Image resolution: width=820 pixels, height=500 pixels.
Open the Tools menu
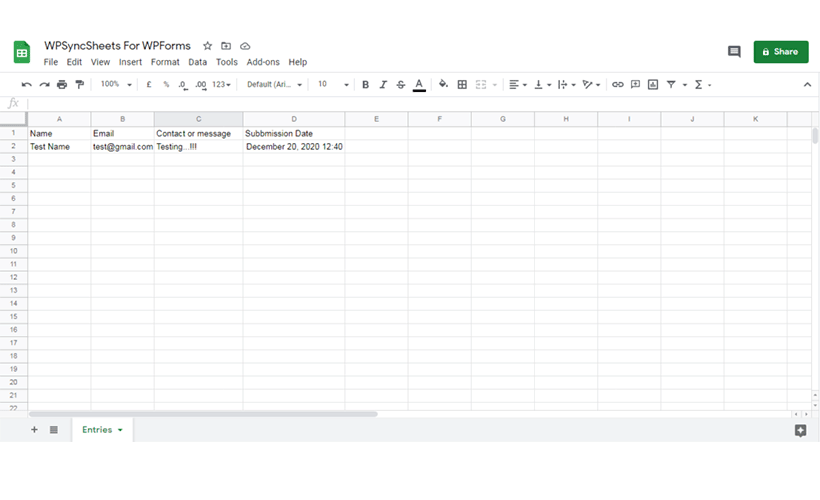pos(227,62)
